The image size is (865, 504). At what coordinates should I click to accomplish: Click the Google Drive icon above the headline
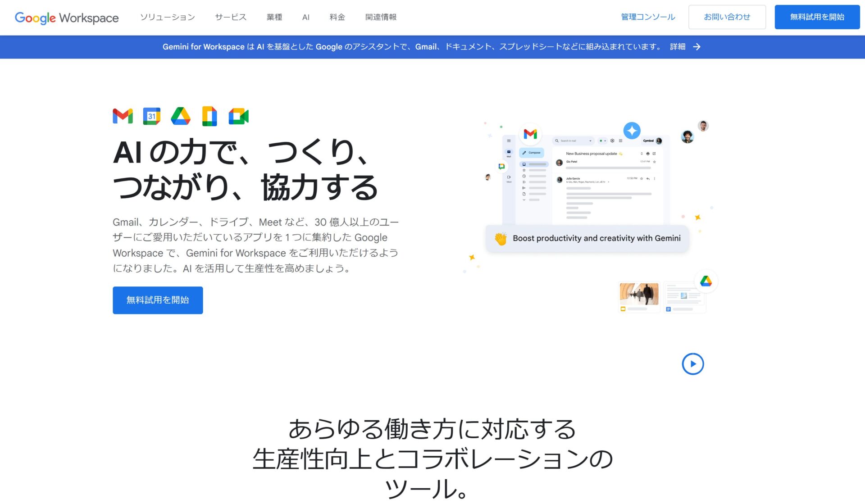coord(181,116)
